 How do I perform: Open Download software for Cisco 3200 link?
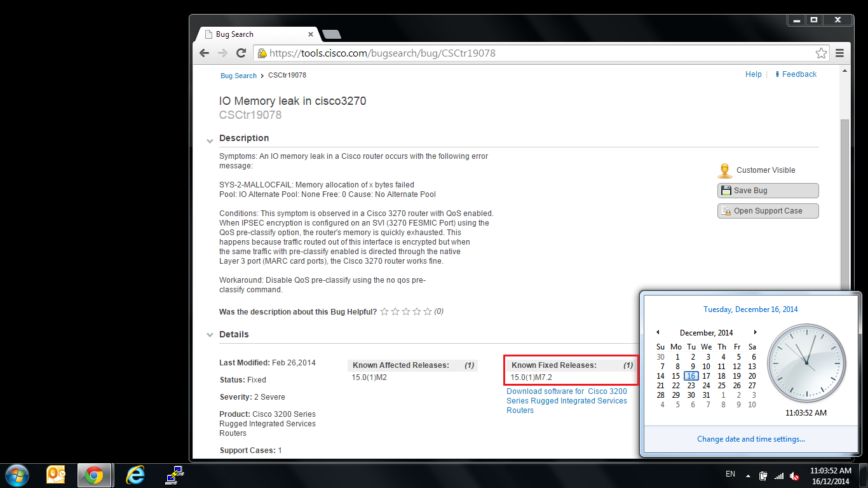point(567,401)
